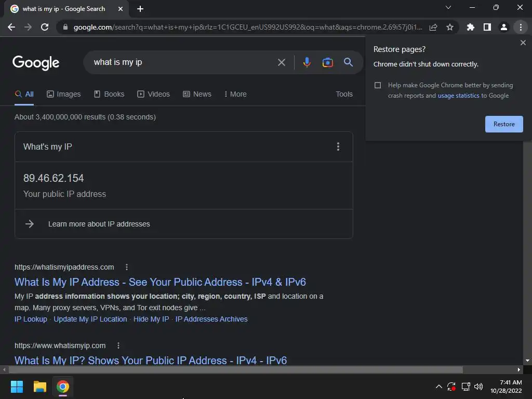Open the Extensions puzzle icon

click(471, 27)
